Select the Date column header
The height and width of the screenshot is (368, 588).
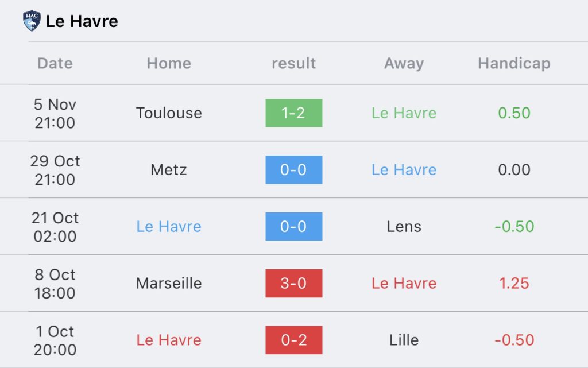(x=55, y=63)
